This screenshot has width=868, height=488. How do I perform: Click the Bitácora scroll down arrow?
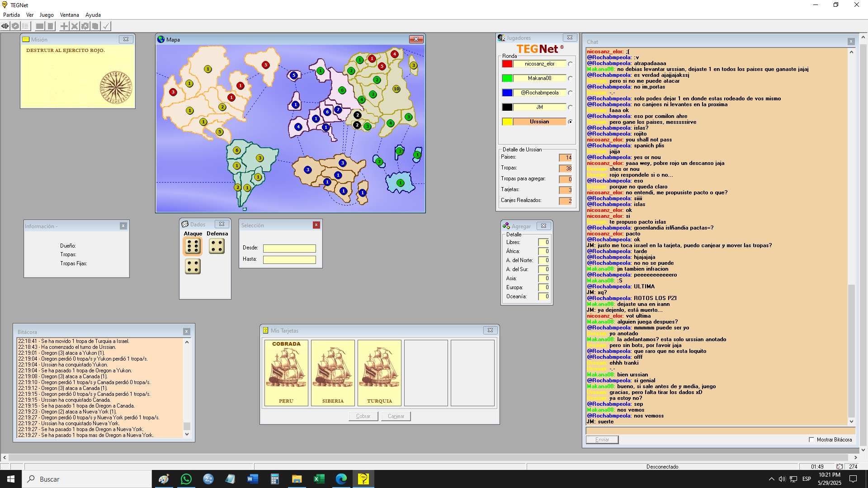point(187,434)
